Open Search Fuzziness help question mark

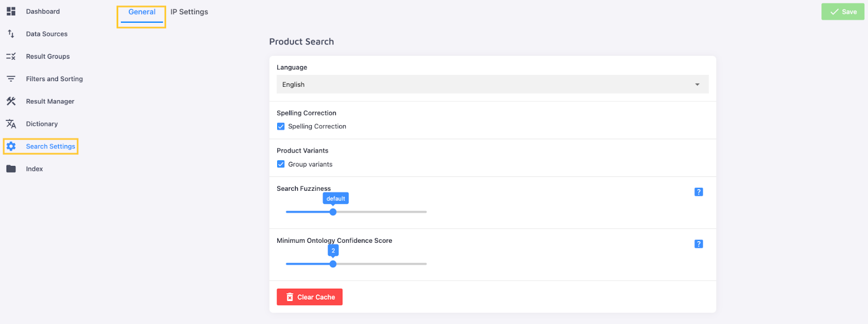click(699, 192)
